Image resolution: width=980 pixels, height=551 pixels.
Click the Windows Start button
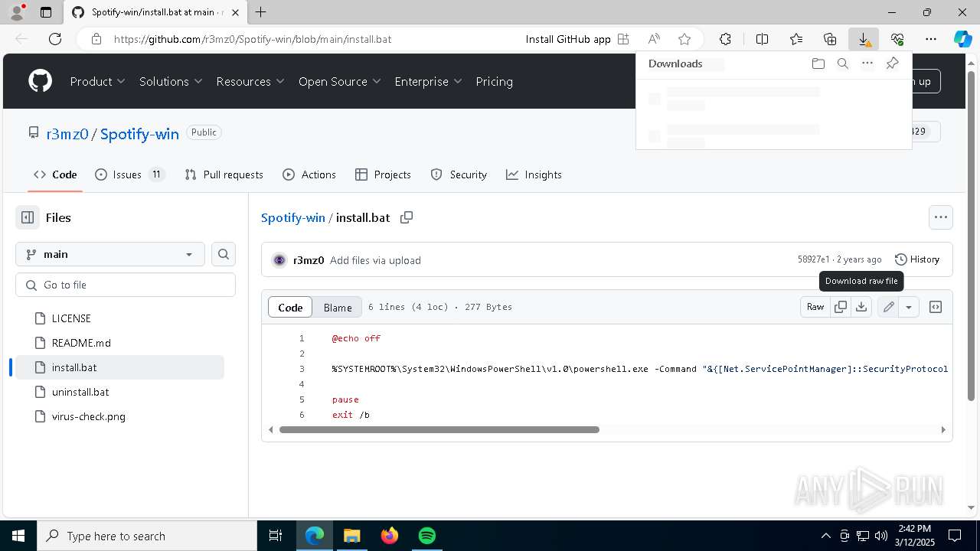pos(18,536)
